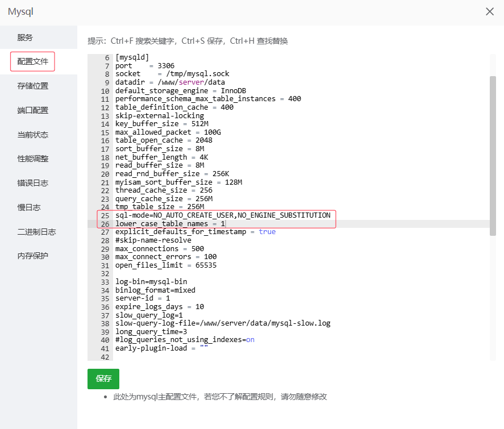This screenshot has height=429, width=504.
Task: Click the open_files_limit = 65535 line
Action: tap(166, 265)
